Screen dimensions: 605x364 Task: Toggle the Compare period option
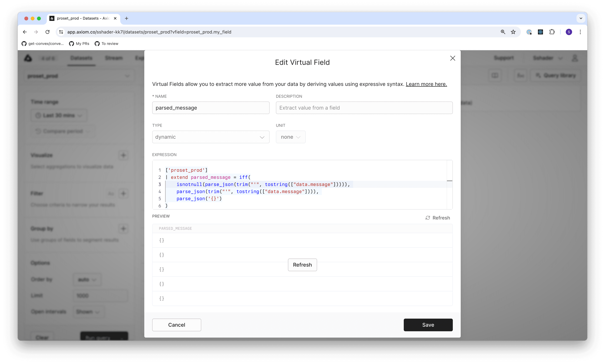[x=63, y=131]
